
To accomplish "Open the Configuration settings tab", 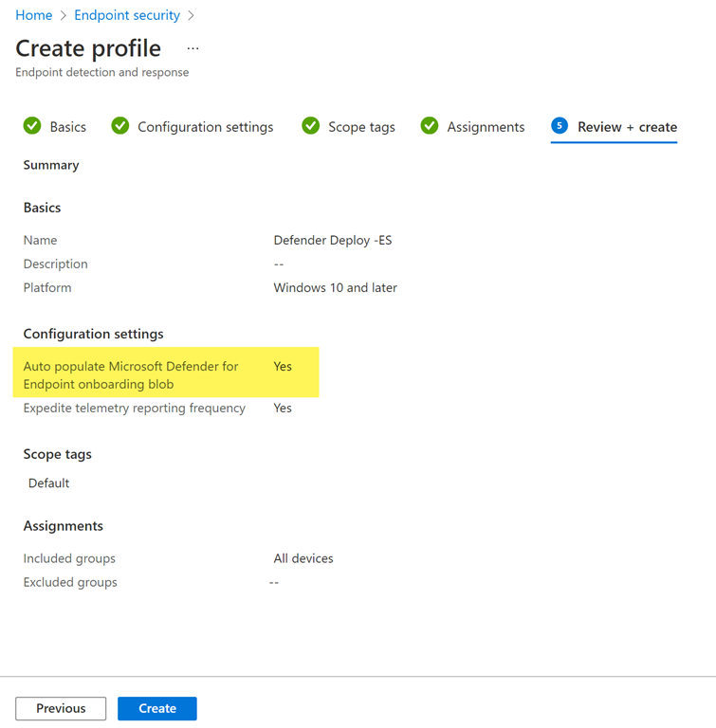I will click(205, 127).
